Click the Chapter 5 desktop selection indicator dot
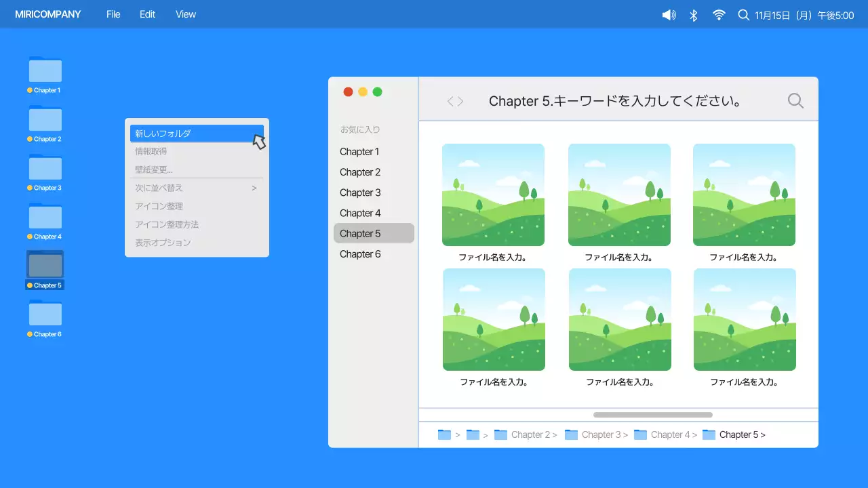Viewport: 868px width, 488px height. [x=30, y=285]
